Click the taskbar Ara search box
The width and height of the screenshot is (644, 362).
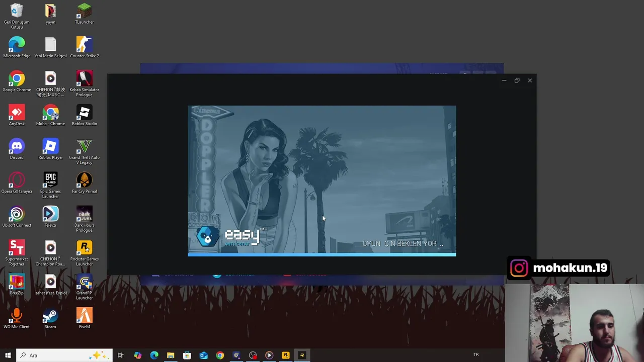click(x=64, y=355)
